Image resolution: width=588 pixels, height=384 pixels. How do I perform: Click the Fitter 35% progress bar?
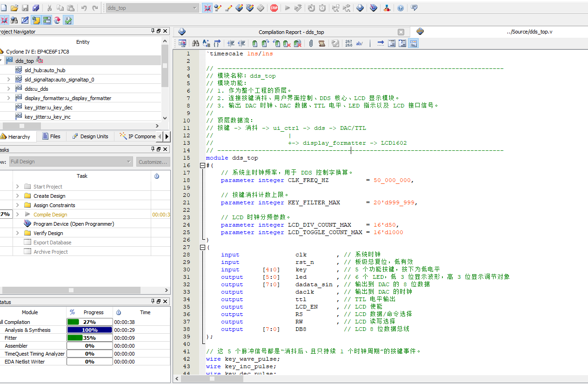click(x=90, y=338)
